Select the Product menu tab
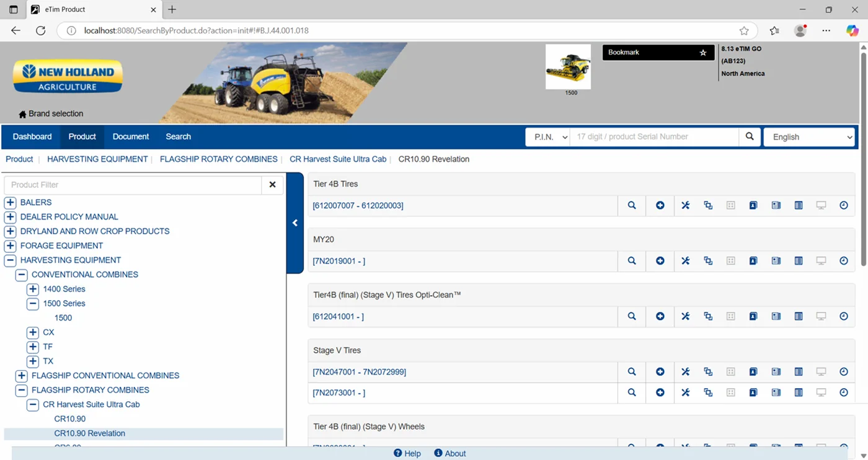The image size is (868, 460). point(82,136)
